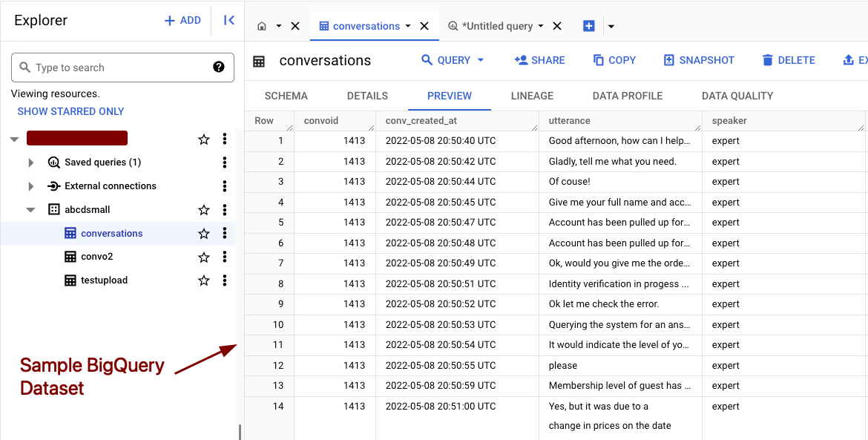The image size is (868, 440).
Task: Collapse the abcdsmall dataset node
Action: 30,210
